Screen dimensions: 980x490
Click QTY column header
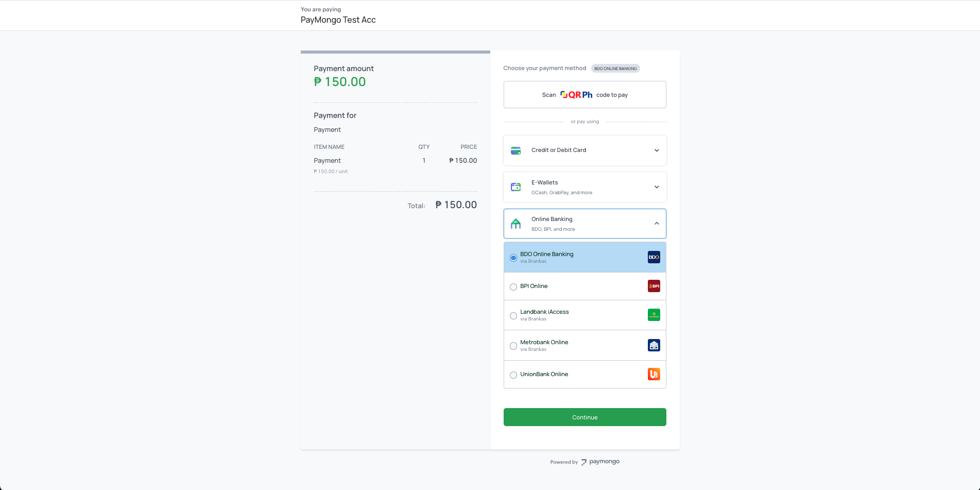coord(424,147)
